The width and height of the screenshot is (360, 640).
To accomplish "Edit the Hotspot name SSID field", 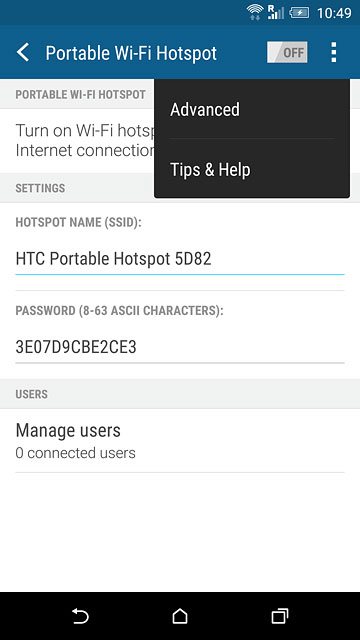I will click(180, 259).
